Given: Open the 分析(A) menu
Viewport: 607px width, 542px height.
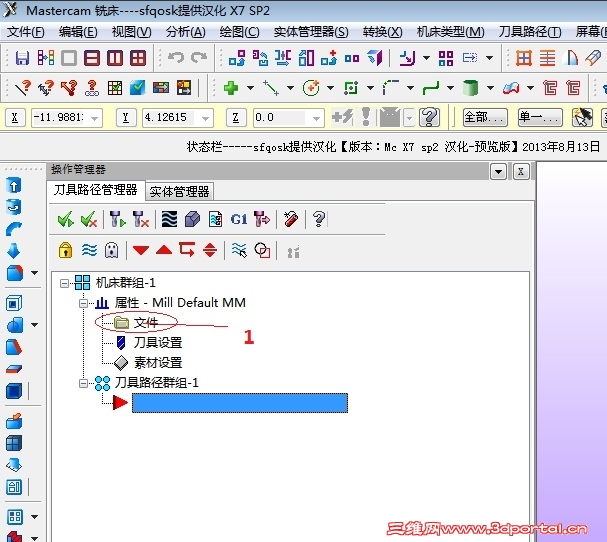Looking at the screenshot, I should click(x=185, y=32).
